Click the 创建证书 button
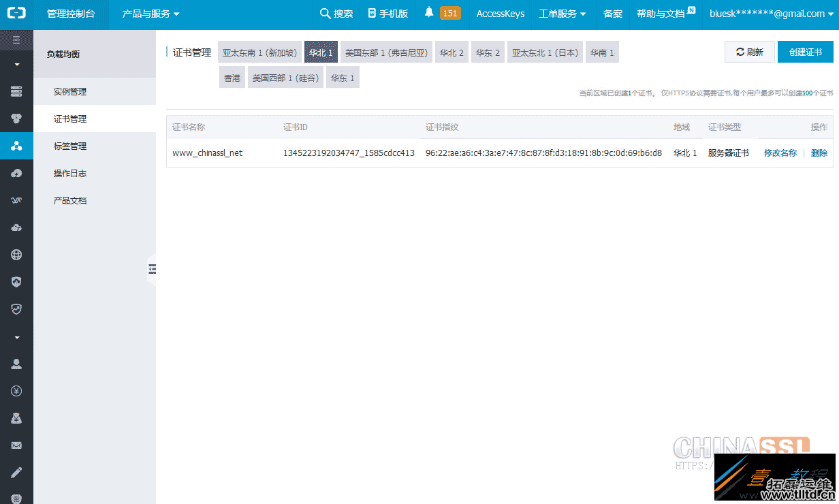Viewport: 839px width, 504px height. point(805,52)
